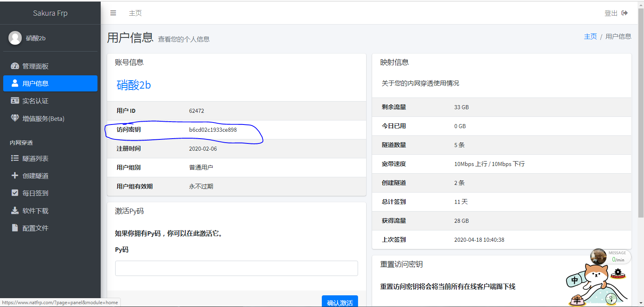Click the 0/min message rate counter
This screenshot has height=307, width=644.
coord(618,260)
